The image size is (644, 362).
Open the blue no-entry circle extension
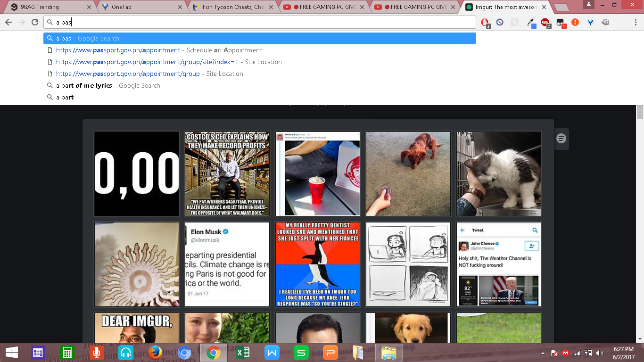click(500, 22)
